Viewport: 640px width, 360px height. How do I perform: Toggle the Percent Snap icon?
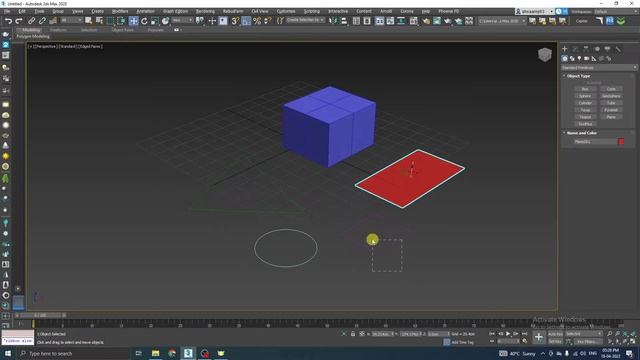[257, 21]
